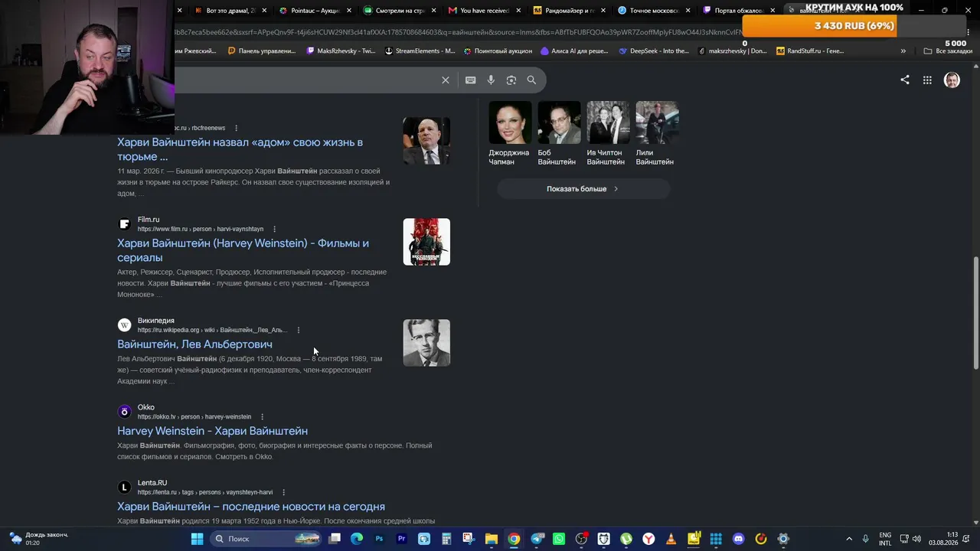Open the weather widget 'Дождь закончится'
This screenshot has width=980, height=551.
point(39,539)
